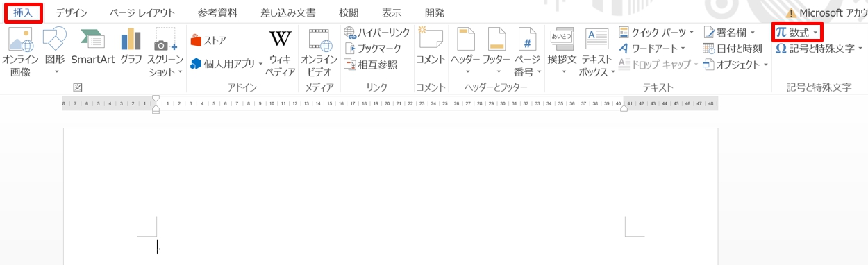Click the Page Number (ページ番号) icon
Image resolution: width=868 pixels, height=265 pixels.
coord(527,40)
